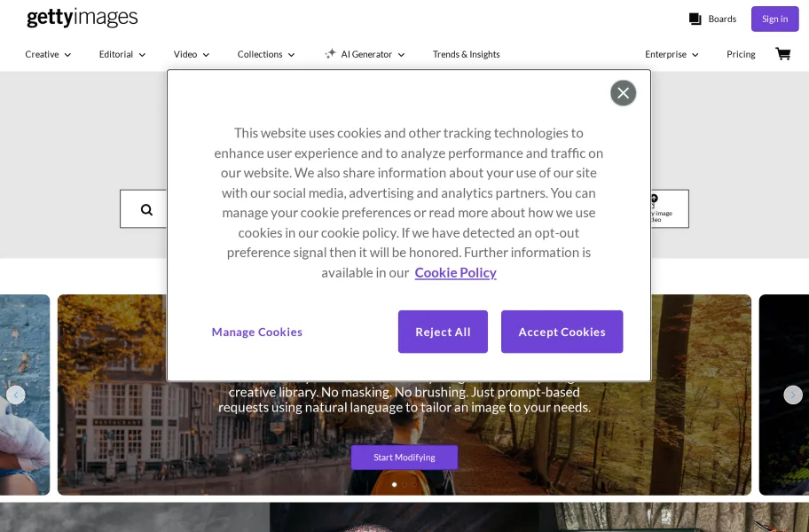Open Trends & Insights menu item

tap(466, 54)
